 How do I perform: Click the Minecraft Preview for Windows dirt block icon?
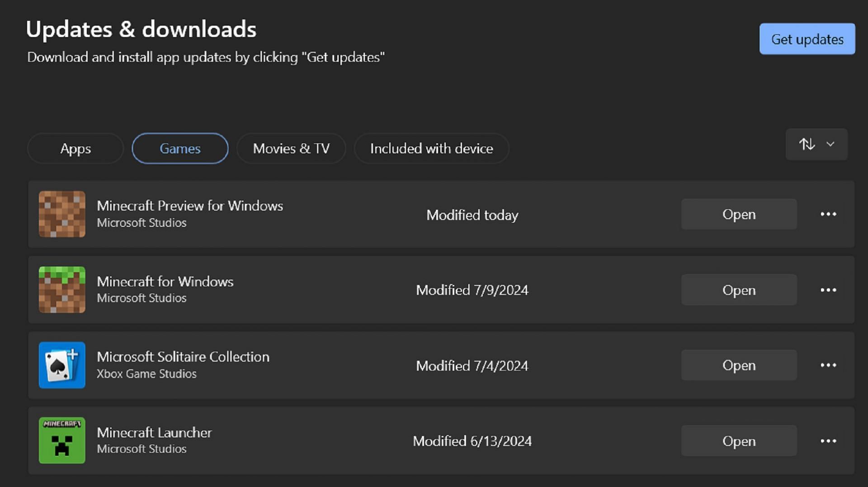pyautogui.click(x=62, y=214)
